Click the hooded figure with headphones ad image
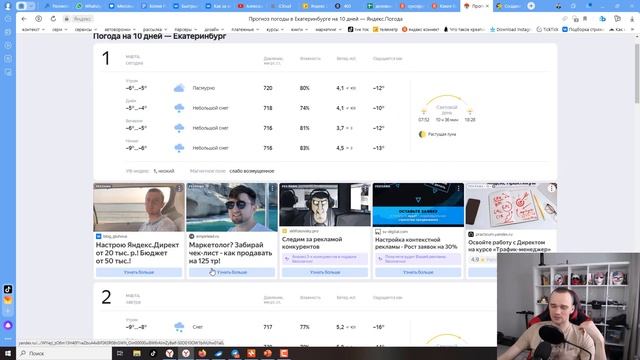Viewport: 640px width, 360px height. (325, 205)
